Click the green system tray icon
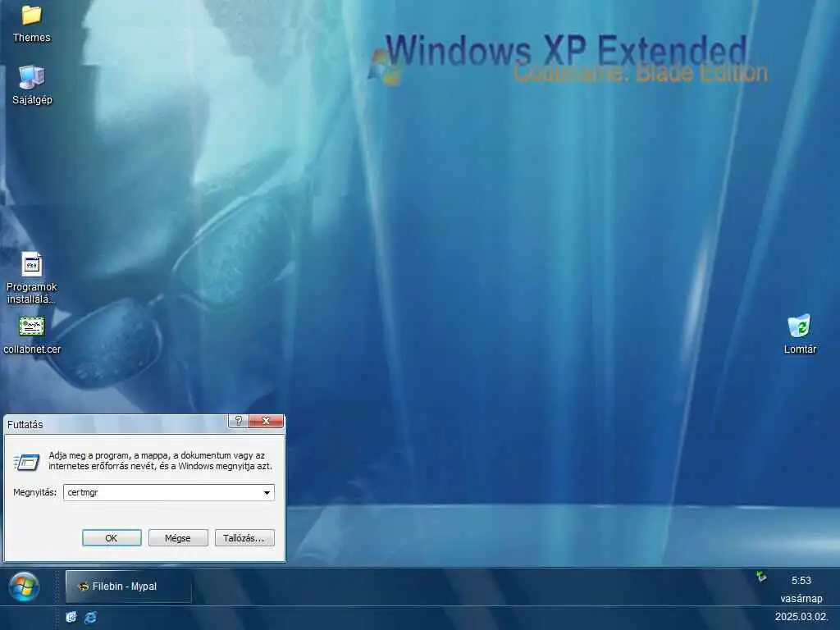This screenshot has width=840, height=630. 761,577
